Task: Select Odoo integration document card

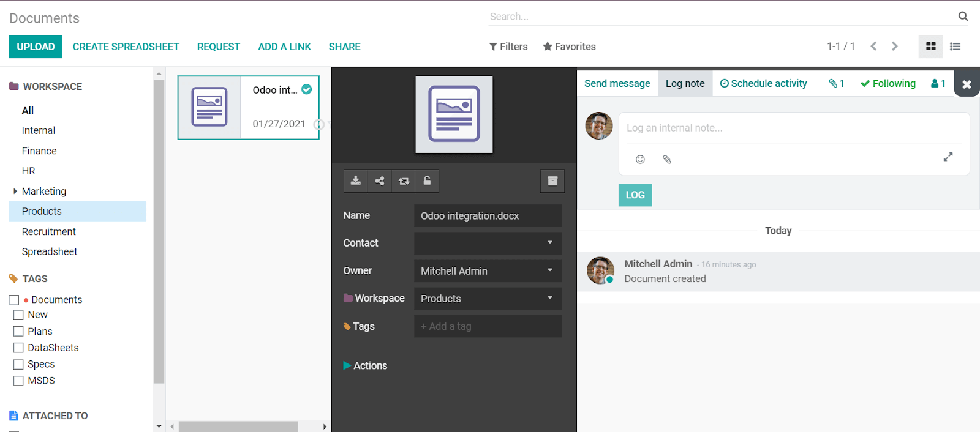Action: pyautogui.click(x=249, y=108)
